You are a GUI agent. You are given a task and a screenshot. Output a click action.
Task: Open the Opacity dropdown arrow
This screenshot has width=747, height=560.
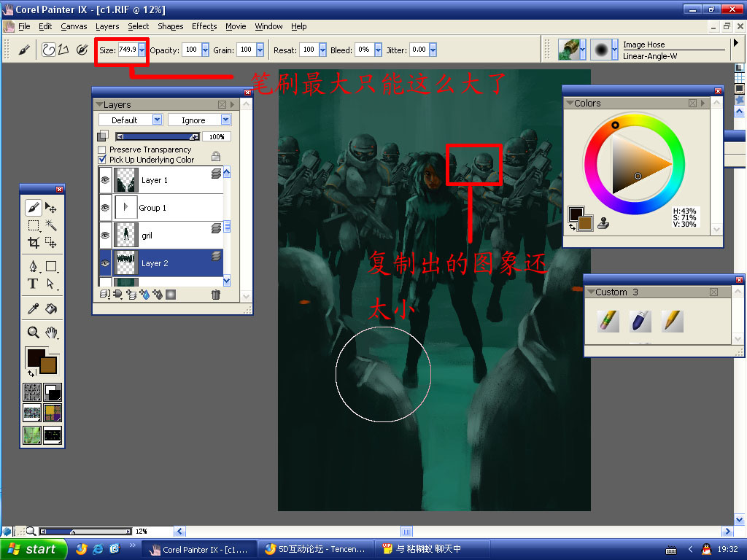(x=205, y=50)
